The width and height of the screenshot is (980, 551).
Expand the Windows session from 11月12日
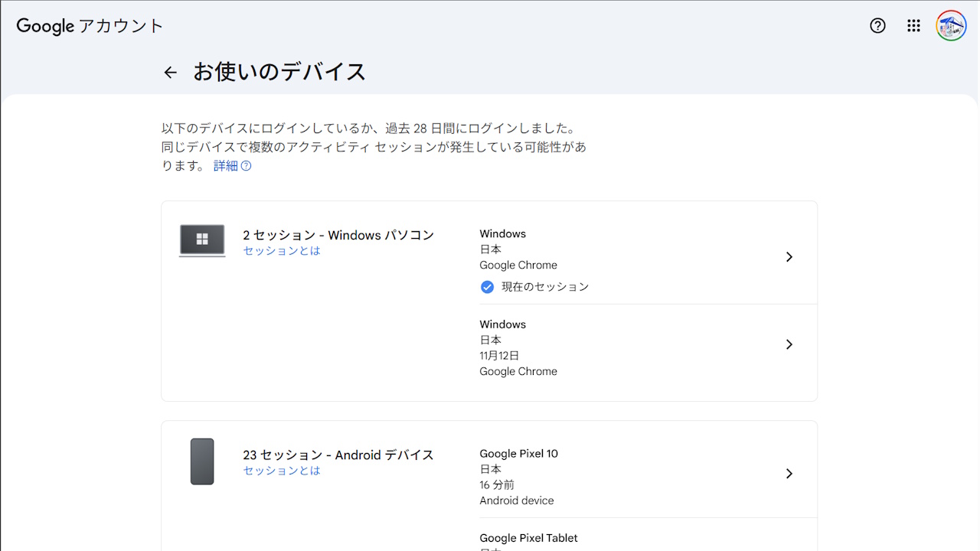[x=789, y=344]
